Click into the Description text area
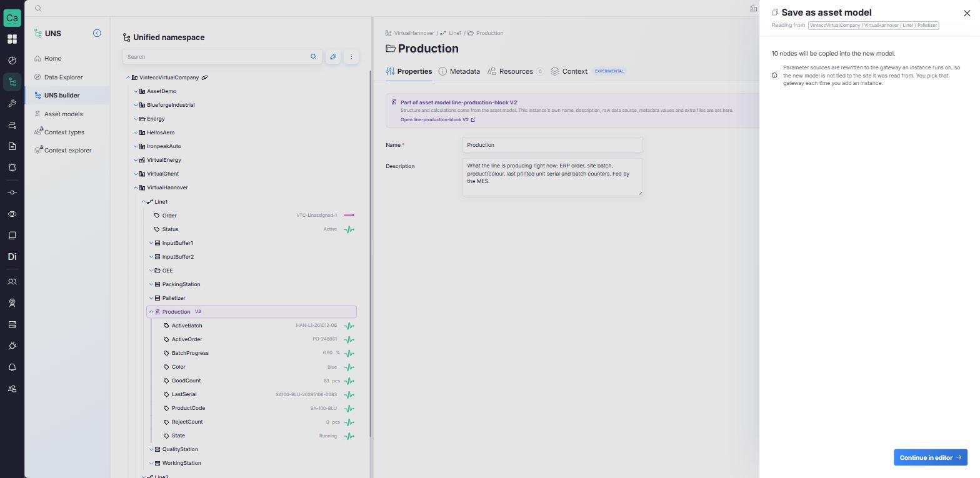This screenshot has width=980, height=478. coord(552,177)
